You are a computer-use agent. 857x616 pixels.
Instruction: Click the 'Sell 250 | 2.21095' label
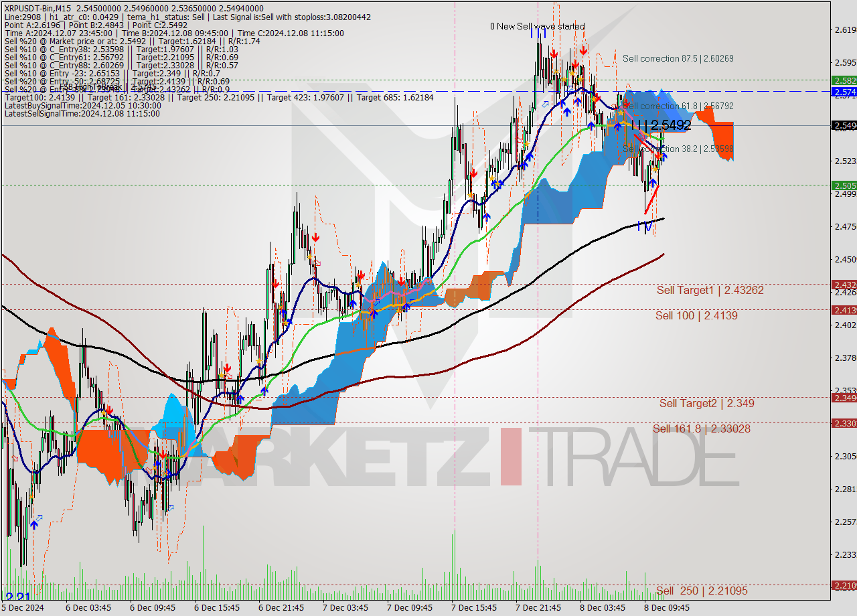click(x=702, y=591)
